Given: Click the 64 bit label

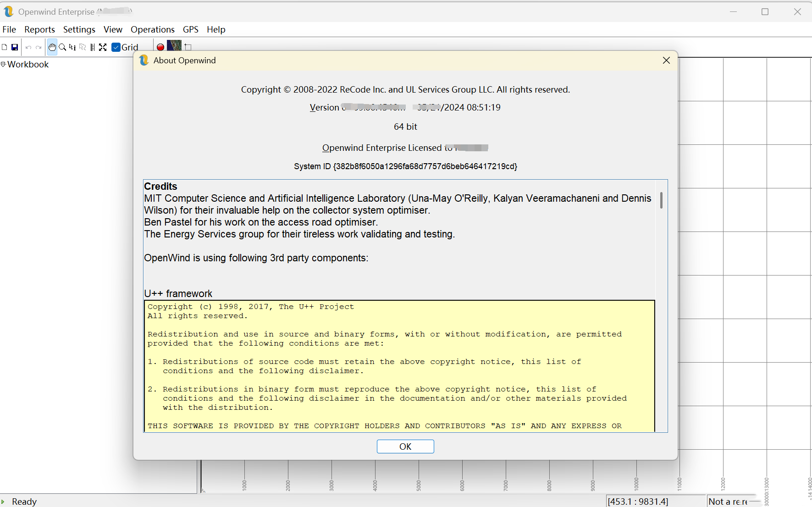Looking at the screenshot, I should pos(405,127).
